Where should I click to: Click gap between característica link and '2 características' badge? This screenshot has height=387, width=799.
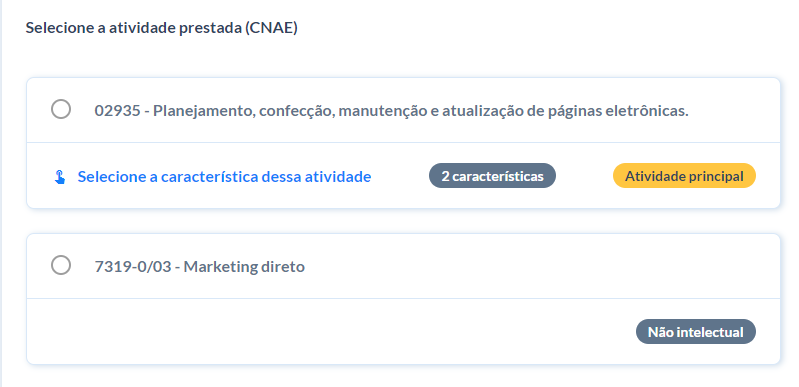click(400, 176)
